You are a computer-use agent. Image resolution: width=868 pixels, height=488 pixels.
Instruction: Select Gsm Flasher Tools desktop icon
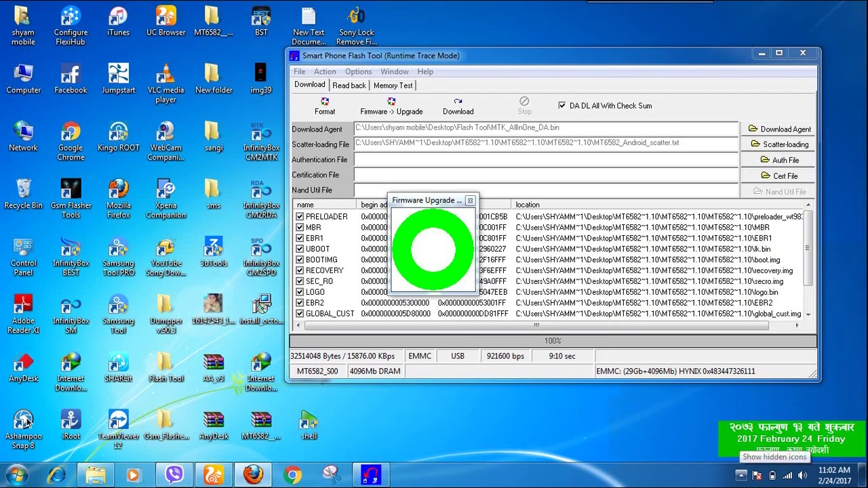pyautogui.click(x=71, y=199)
